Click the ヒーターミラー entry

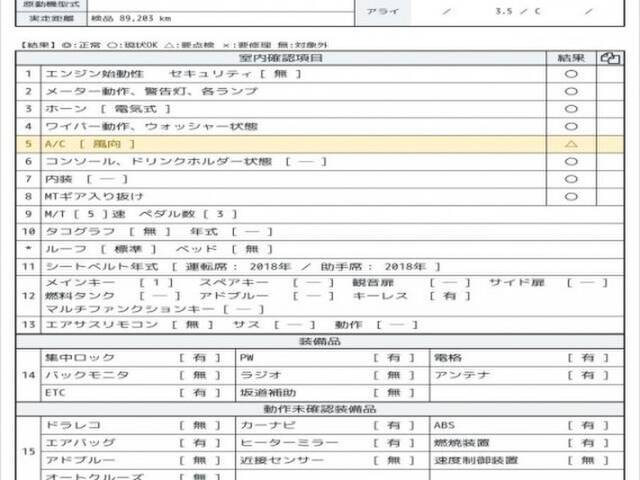point(327,443)
